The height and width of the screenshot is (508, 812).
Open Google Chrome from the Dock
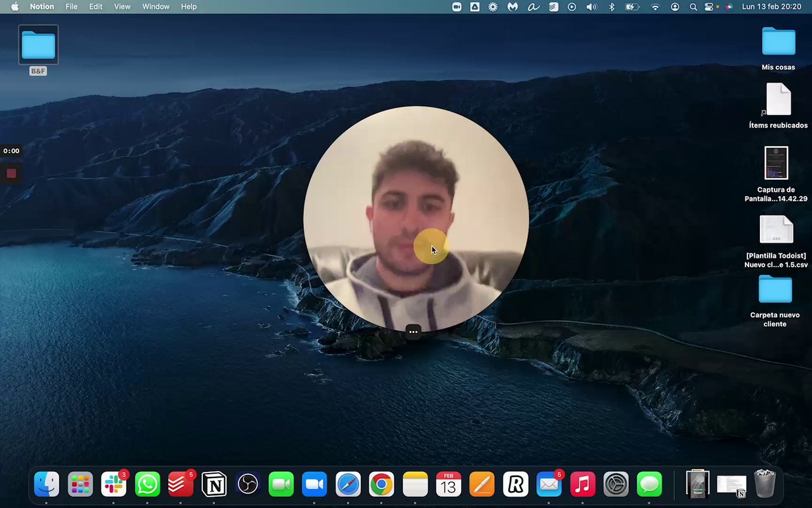click(381, 485)
